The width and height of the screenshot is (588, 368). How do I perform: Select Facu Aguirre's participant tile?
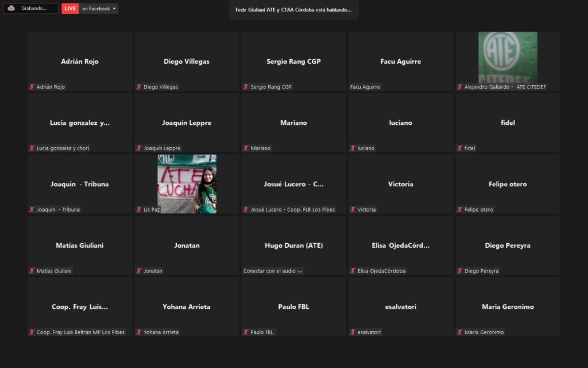coord(400,61)
